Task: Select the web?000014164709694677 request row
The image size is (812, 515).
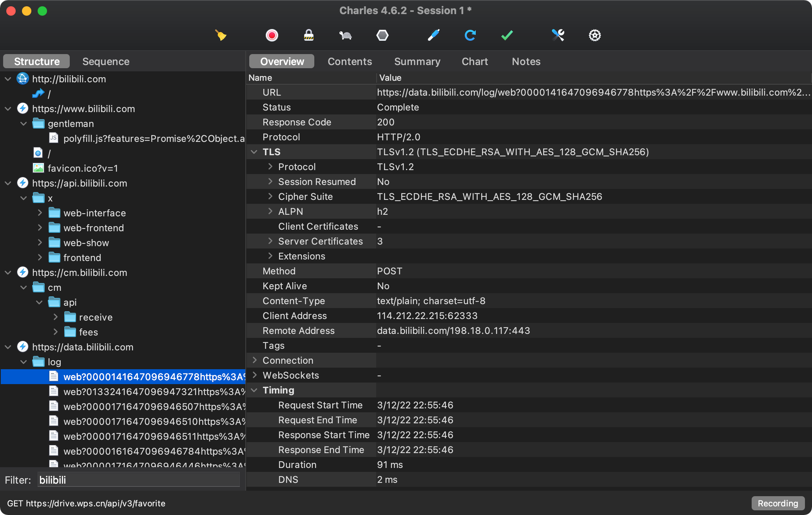Action: (x=123, y=377)
